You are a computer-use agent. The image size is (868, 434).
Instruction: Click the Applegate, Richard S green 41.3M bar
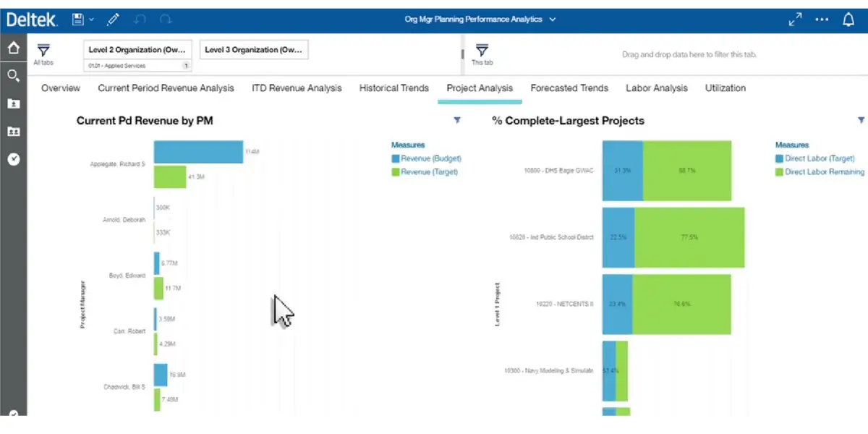(170, 177)
